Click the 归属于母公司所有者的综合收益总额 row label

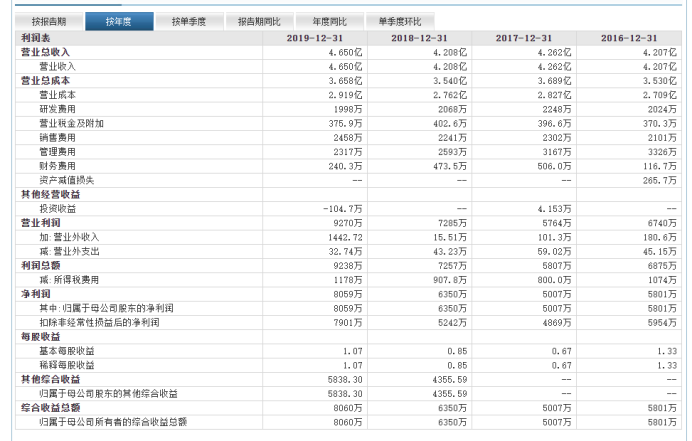113,422
